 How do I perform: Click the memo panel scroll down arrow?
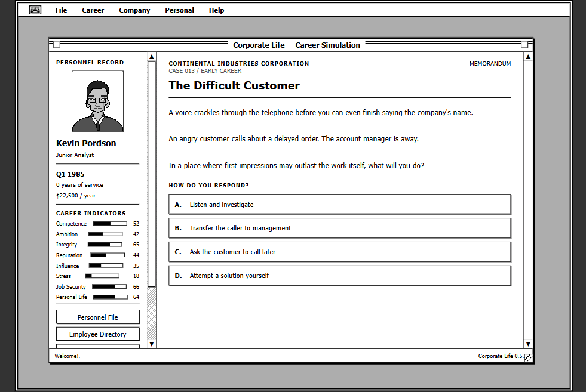click(x=528, y=344)
